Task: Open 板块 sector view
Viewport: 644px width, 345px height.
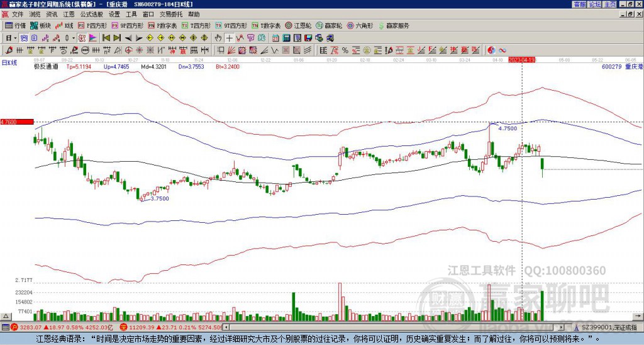Action: coord(41,25)
